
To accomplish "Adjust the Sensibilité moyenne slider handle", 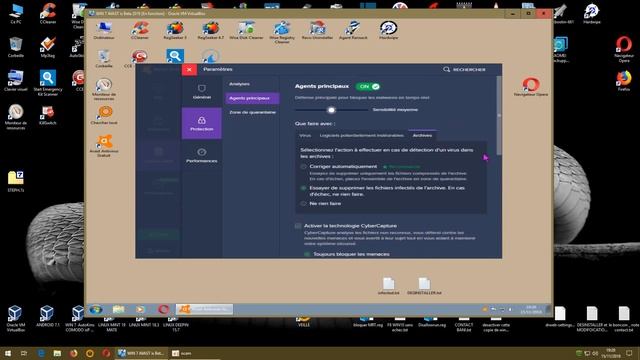I will [x=331, y=110].
